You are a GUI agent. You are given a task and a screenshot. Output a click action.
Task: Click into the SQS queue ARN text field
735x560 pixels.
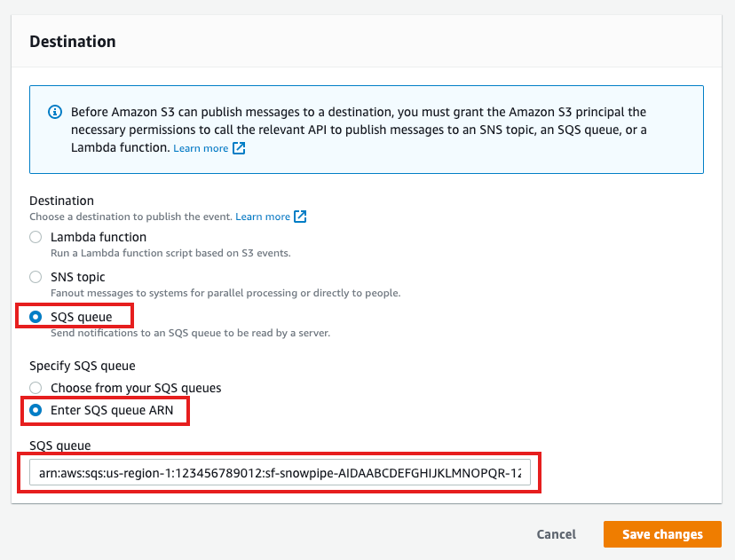point(280,474)
